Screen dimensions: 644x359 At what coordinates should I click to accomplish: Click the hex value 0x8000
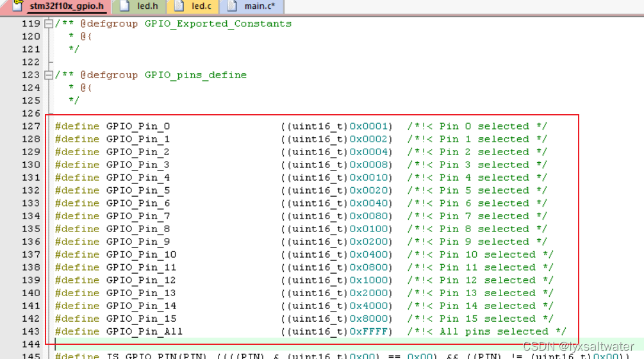368,319
